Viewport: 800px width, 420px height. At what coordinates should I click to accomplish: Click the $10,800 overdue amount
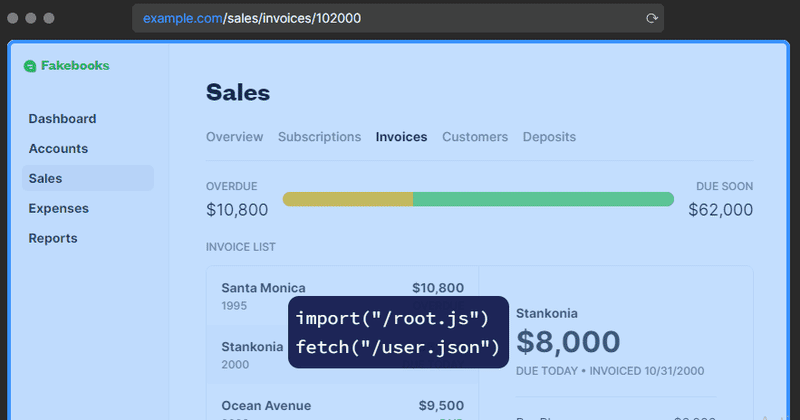237,210
